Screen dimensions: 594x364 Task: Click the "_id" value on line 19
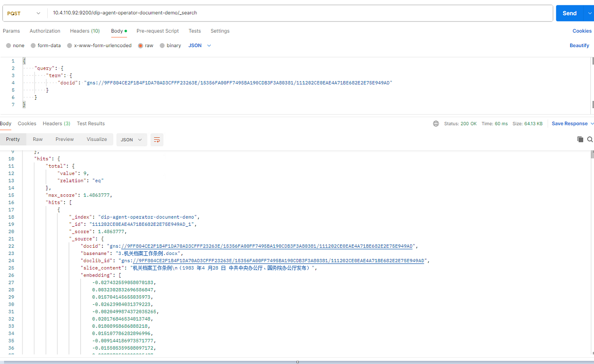pos(143,224)
